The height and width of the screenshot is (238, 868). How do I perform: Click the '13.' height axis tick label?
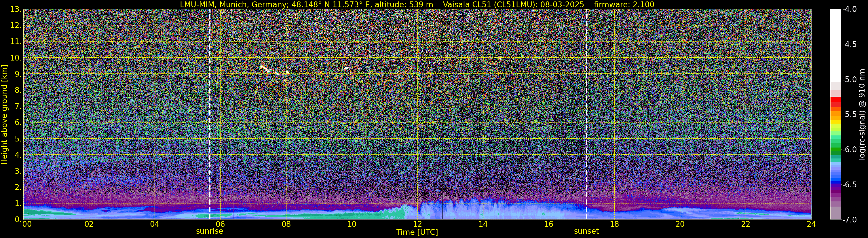pyautogui.click(x=16, y=10)
